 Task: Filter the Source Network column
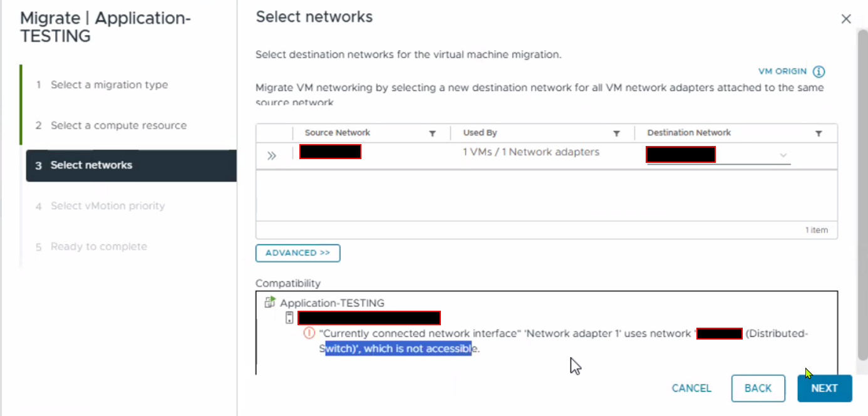point(432,133)
